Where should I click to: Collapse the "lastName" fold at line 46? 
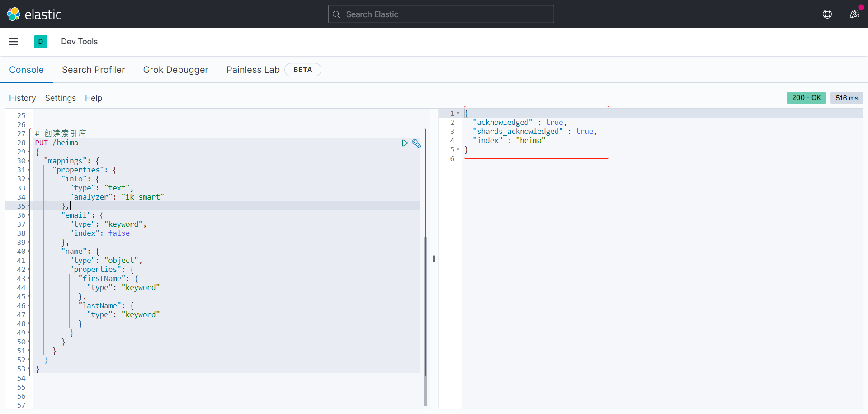pyautogui.click(x=29, y=306)
